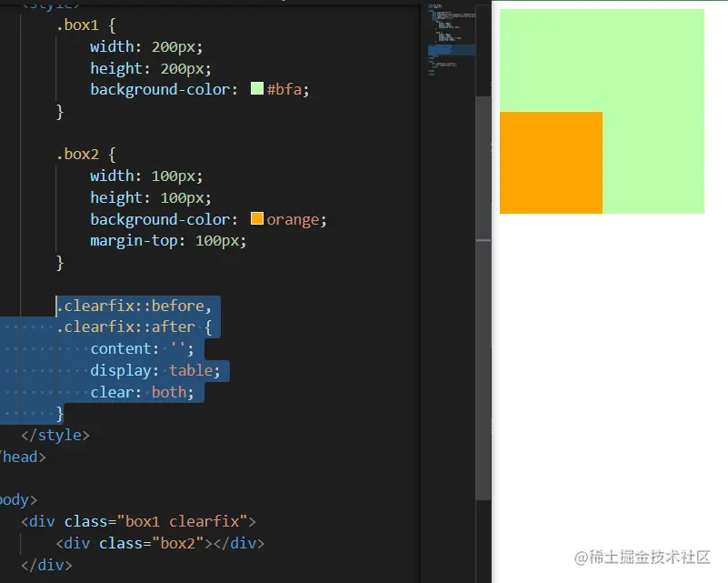Click the 'box1 clearfix' class attribute value
This screenshot has width=728, height=583.
(x=183, y=521)
